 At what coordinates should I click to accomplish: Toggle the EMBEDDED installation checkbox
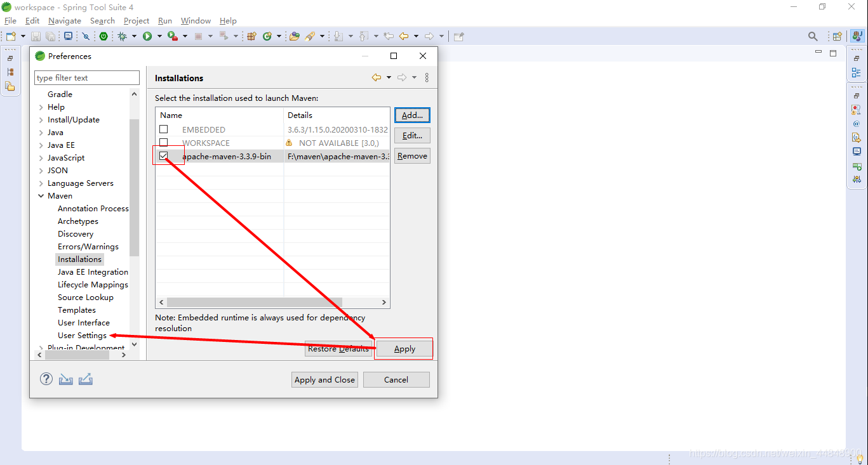164,129
